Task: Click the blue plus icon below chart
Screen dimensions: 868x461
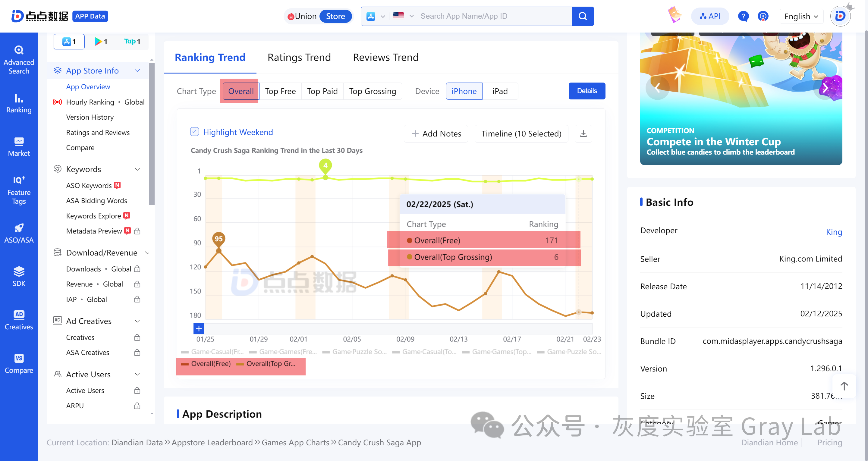Action: coord(199,328)
